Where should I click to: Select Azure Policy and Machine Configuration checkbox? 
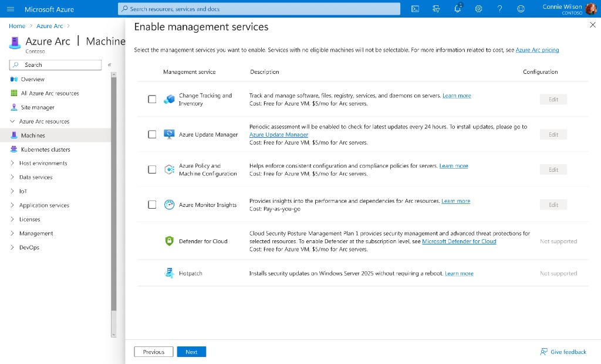point(152,169)
